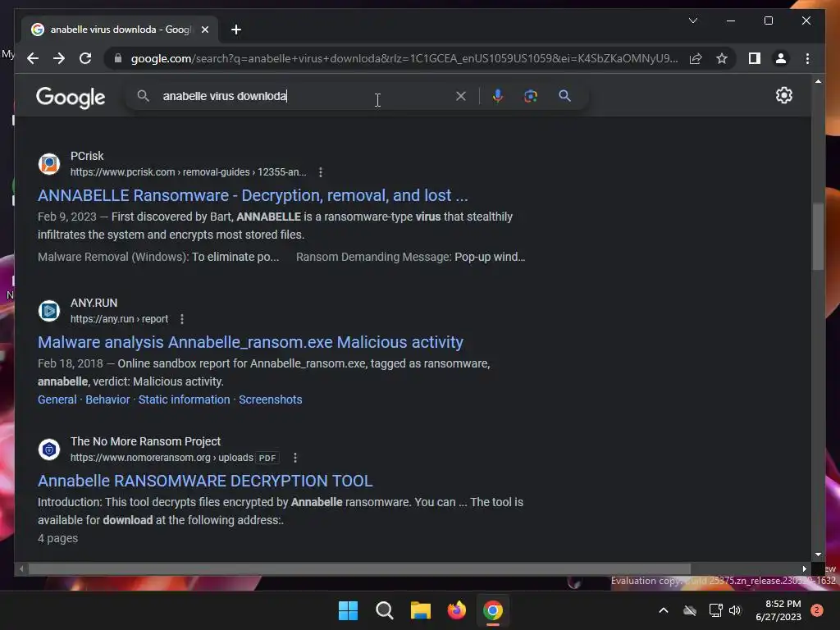Open Chrome side panel
The width and height of the screenshot is (840, 630).
(x=755, y=58)
